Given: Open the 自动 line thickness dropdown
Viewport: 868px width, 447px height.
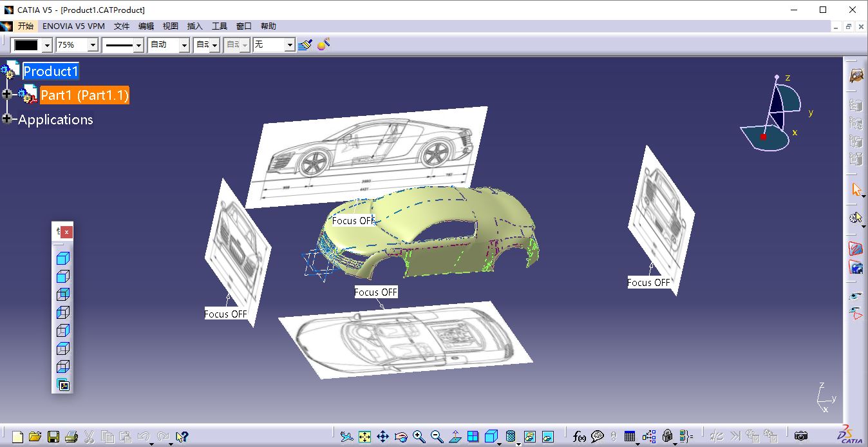Looking at the screenshot, I should 184,45.
